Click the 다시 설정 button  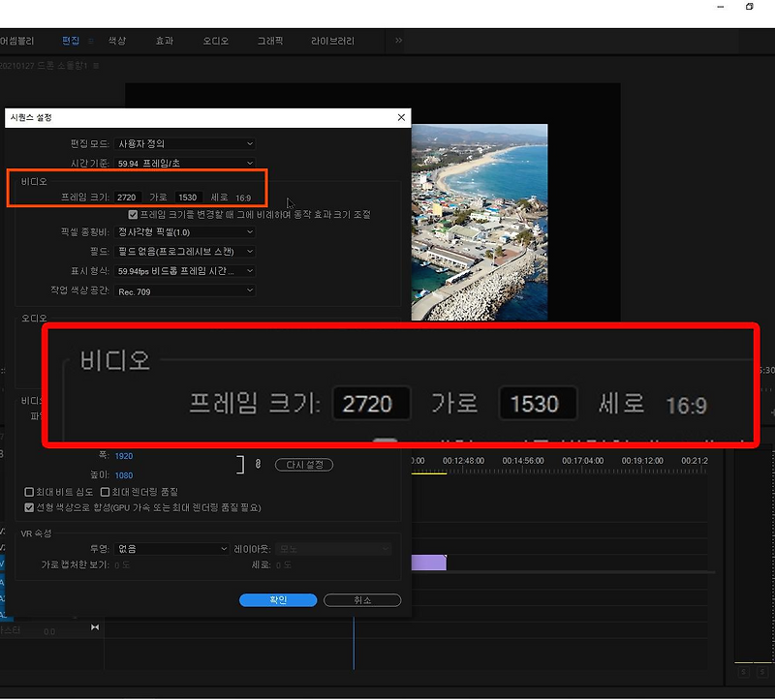coord(304,464)
